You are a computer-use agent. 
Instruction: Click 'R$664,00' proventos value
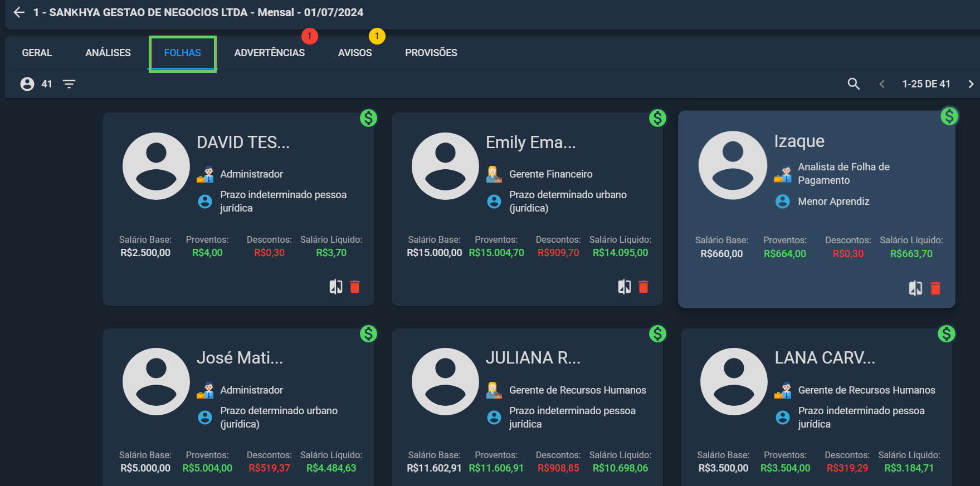coord(784,254)
